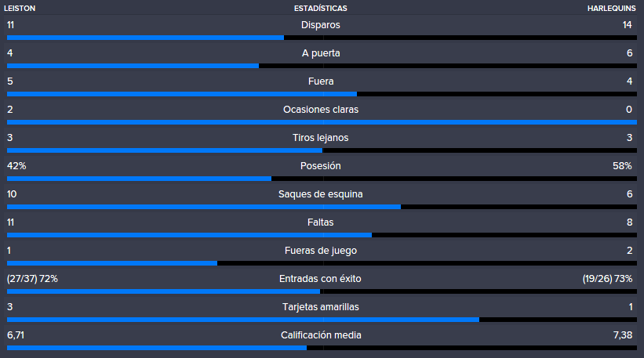
Task: Click the Ocasiones claras label
Action: point(321,110)
